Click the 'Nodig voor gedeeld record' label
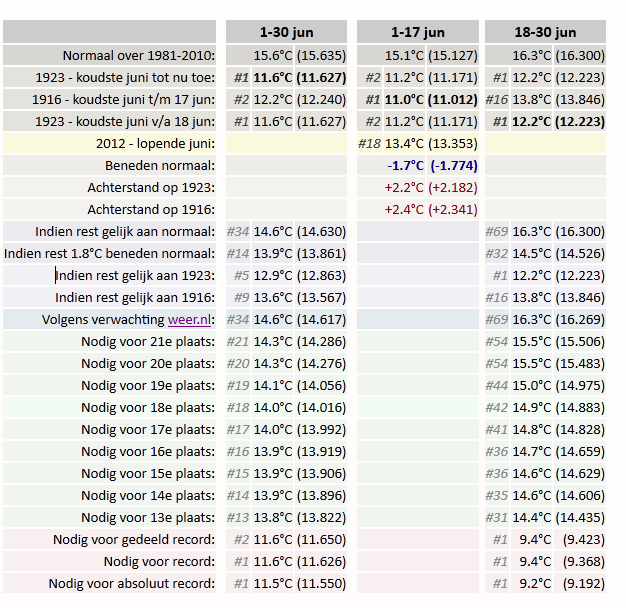 134,539
